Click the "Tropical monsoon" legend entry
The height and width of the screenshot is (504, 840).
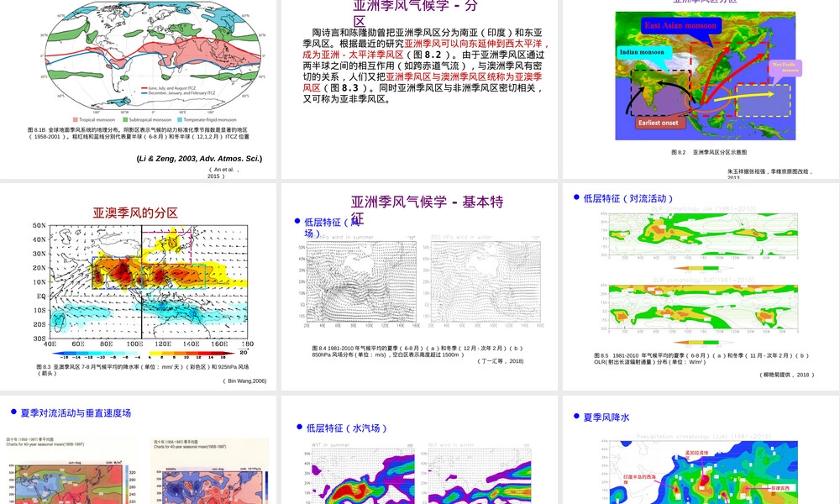click(x=94, y=119)
